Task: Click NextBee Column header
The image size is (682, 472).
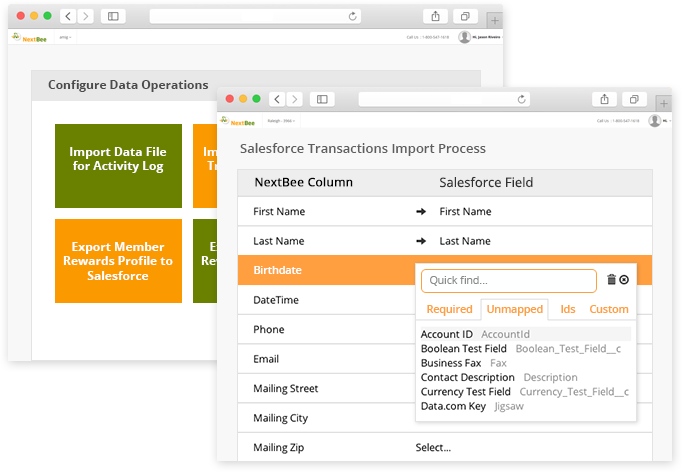Action: coord(304,182)
